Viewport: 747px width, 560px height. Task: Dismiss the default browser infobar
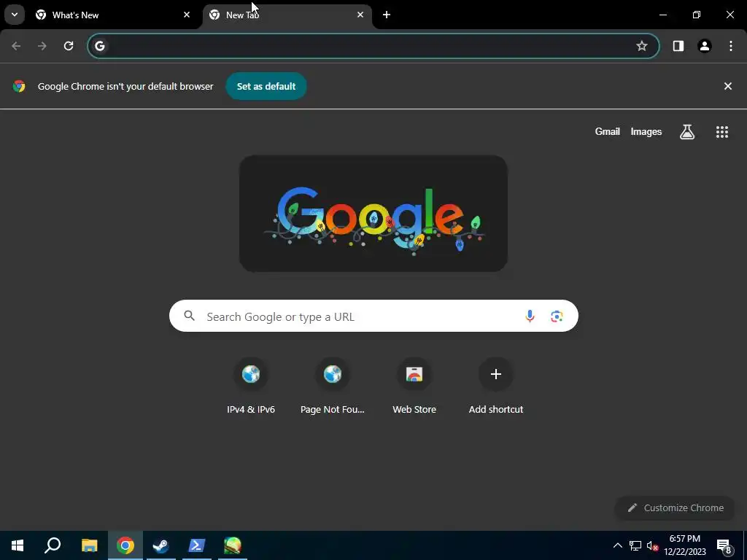[727, 86]
